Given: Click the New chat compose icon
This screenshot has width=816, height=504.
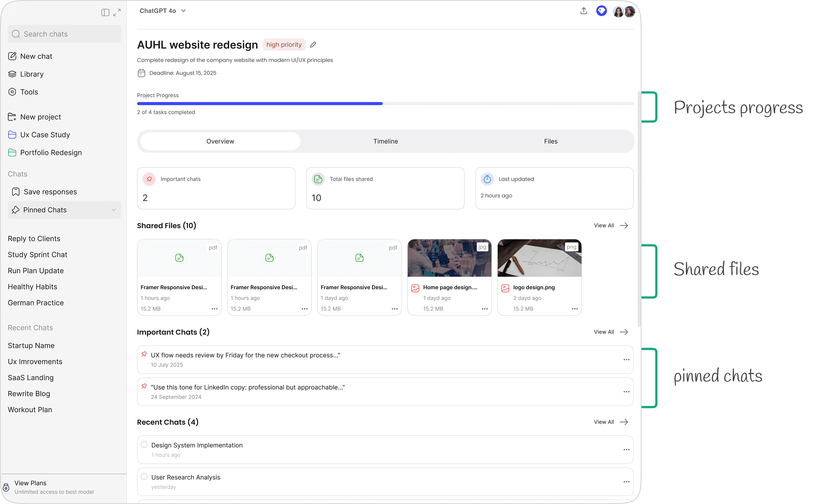Looking at the screenshot, I should (12, 56).
